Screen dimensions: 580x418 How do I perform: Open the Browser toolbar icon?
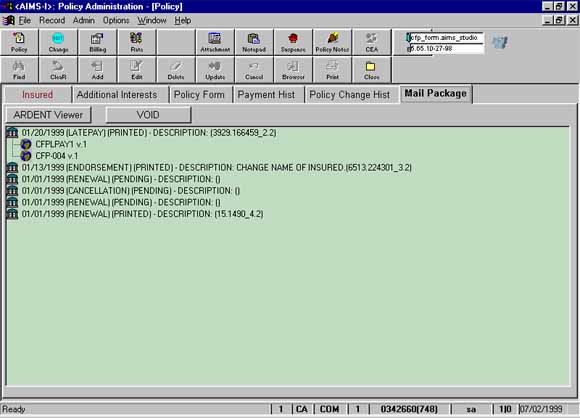293,70
